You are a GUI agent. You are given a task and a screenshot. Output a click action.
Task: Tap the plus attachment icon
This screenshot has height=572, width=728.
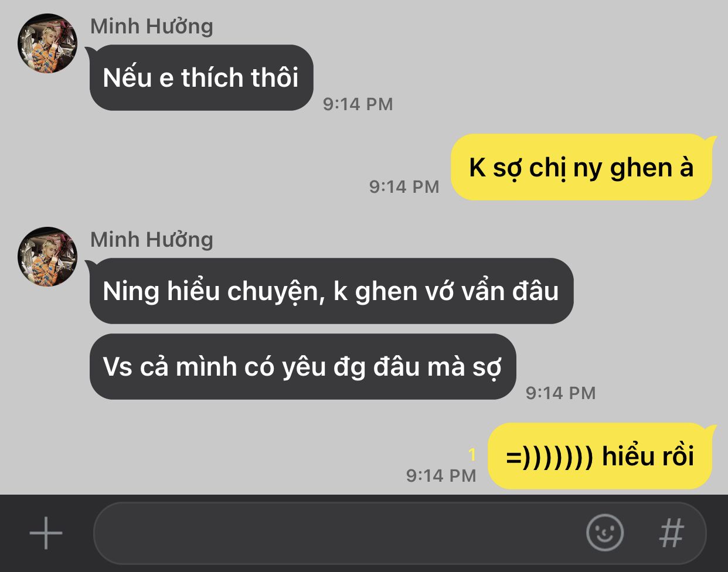pos(46,533)
